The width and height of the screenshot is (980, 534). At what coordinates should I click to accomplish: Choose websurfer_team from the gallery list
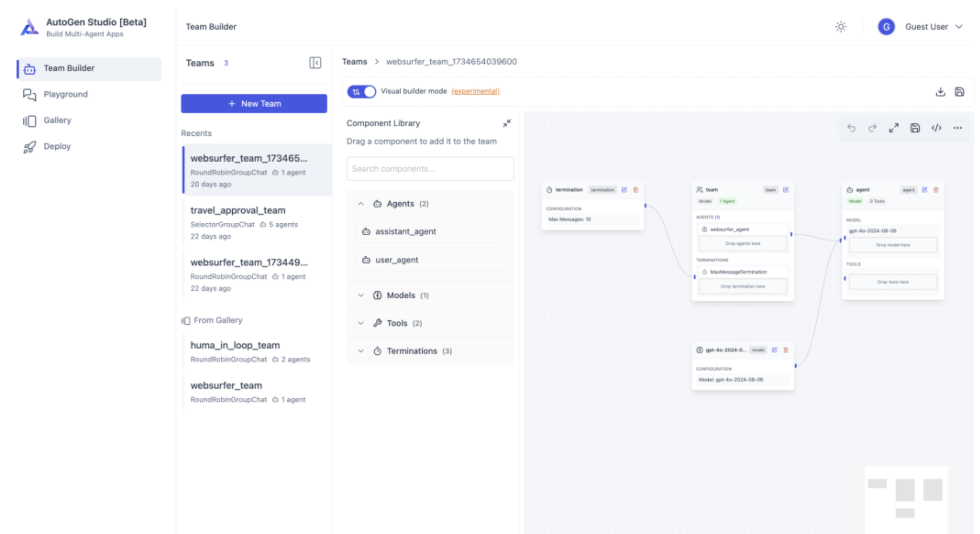257,391
